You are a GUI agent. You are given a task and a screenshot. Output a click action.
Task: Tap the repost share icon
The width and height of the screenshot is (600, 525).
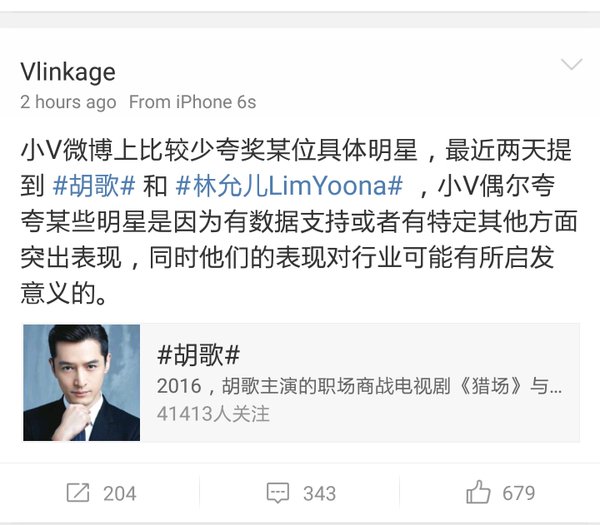click(x=78, y=492)
